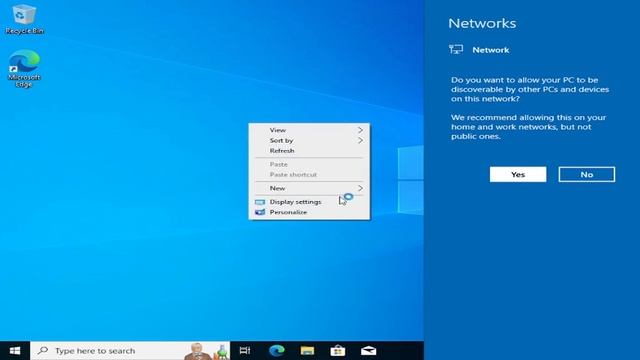Open the Recycle Bin desktop icon
The height and width of the screenshot is (360, 640).
coord(24,19)
